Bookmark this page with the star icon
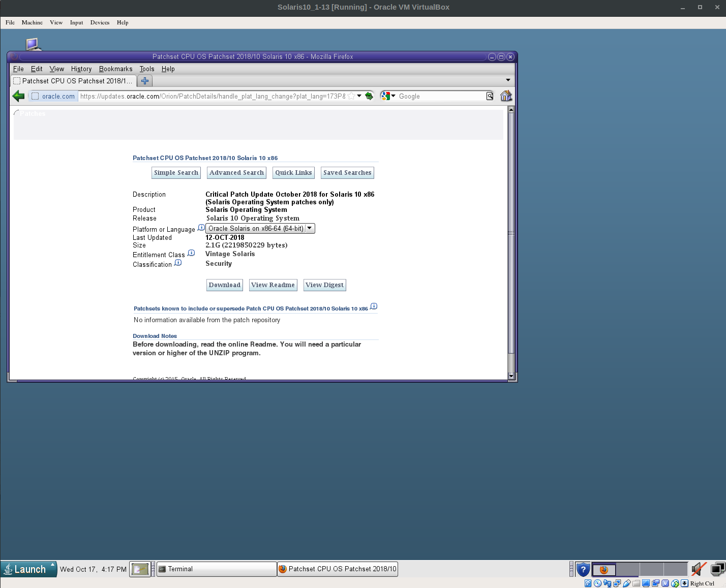The height and width of the screenshot is (588, 726). coord(351,96)
